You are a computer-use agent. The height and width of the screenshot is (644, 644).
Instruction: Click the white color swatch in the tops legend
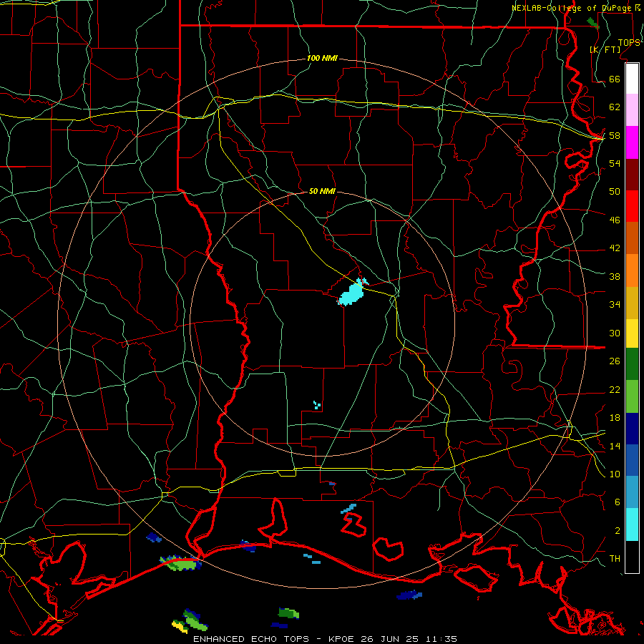(632, 79)
